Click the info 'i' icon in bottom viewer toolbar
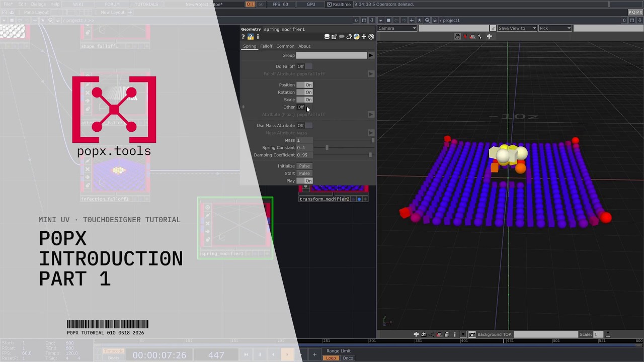The image size is (644, 362). [x=455, y=334]
